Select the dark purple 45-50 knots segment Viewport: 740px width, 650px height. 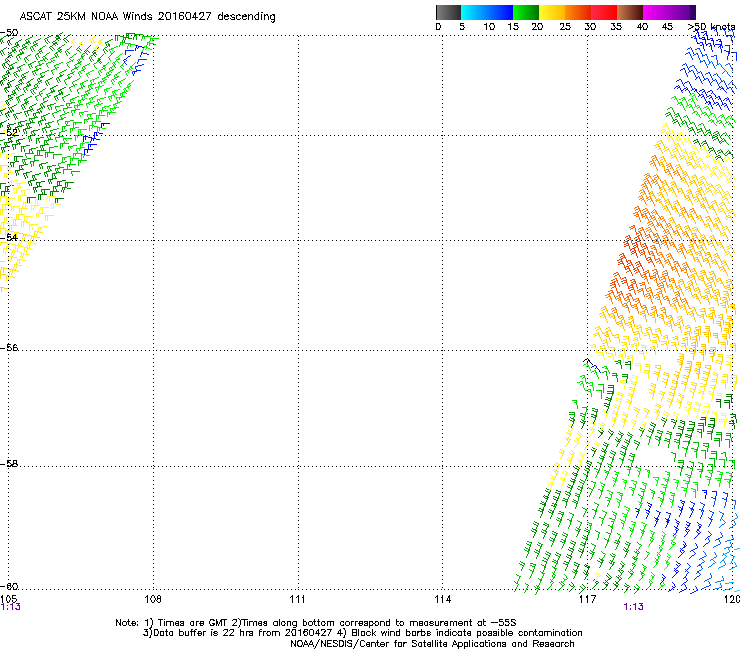(x=682, y=12)
